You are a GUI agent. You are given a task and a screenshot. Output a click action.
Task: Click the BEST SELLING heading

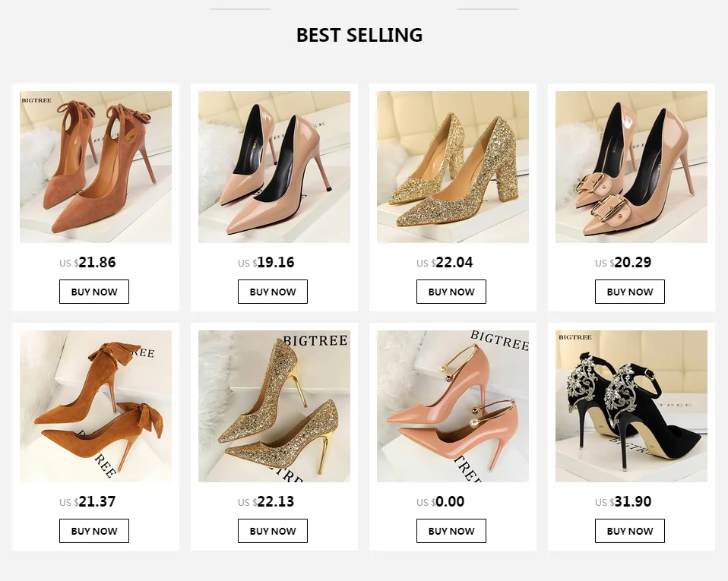359,35
